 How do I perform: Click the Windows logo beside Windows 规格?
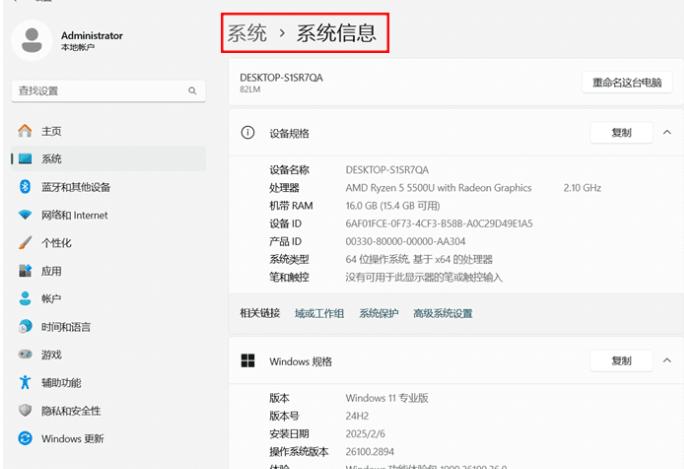click(248, 361)
